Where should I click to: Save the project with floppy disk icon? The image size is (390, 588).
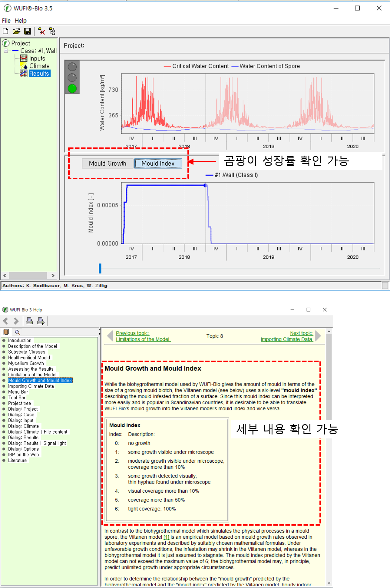point(27,31)
